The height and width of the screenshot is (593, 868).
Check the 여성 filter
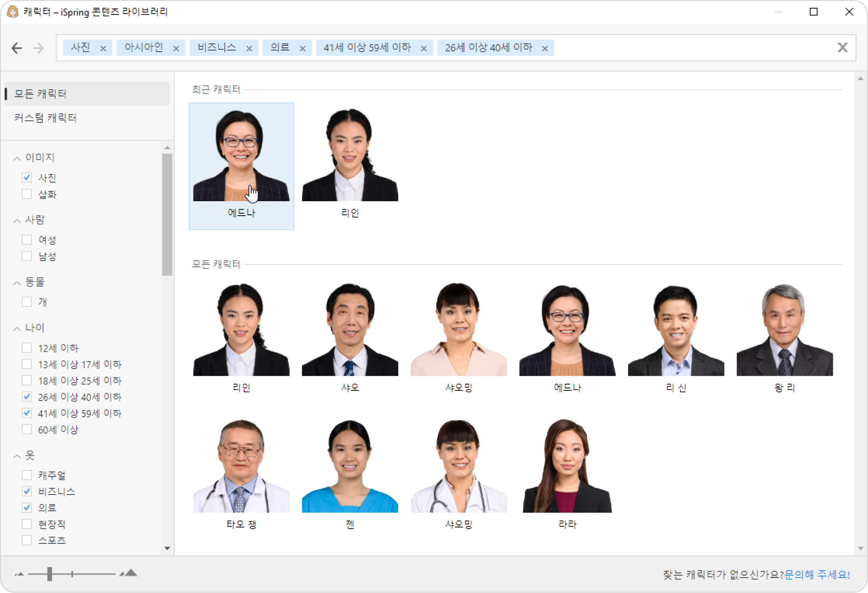tap(27, 240)
